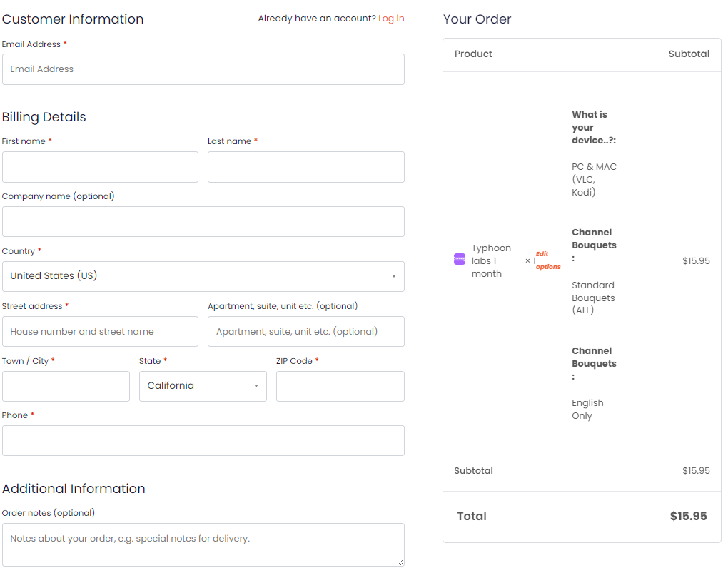Focus the Street address input

tap(100, 332)
